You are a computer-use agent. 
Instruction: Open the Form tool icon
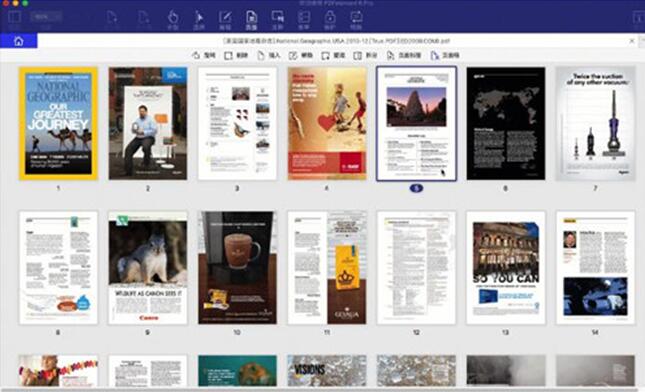[x=304, y=20]
